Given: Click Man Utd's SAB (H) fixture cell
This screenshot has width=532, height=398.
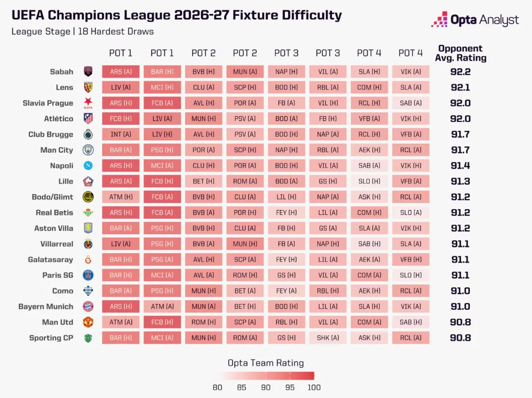Looking at the screenshot, I should pos(411,322).
